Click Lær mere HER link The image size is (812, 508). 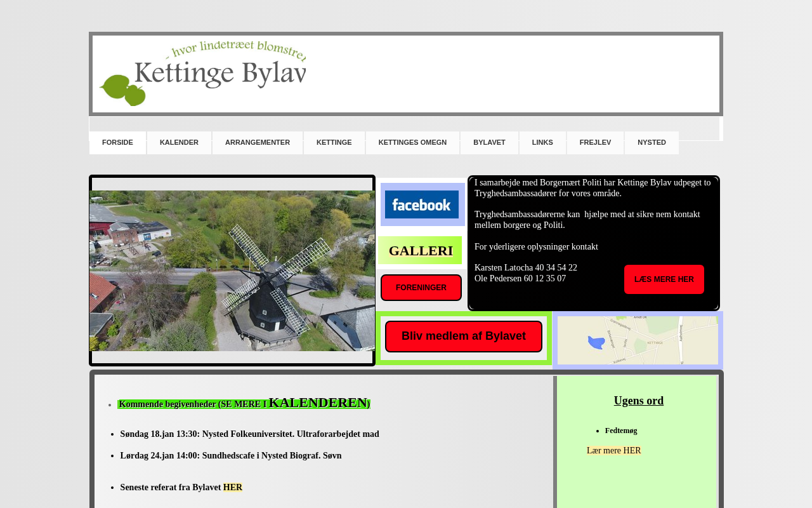coord(614,451)
